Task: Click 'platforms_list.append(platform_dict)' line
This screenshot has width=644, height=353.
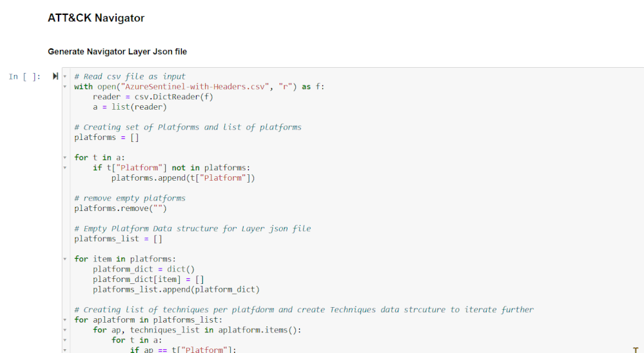Action: pos(176,290)
